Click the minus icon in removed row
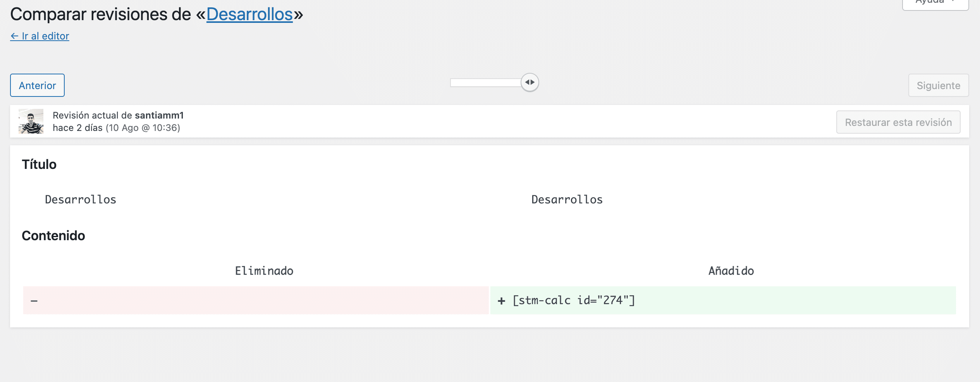 point(34,301)
